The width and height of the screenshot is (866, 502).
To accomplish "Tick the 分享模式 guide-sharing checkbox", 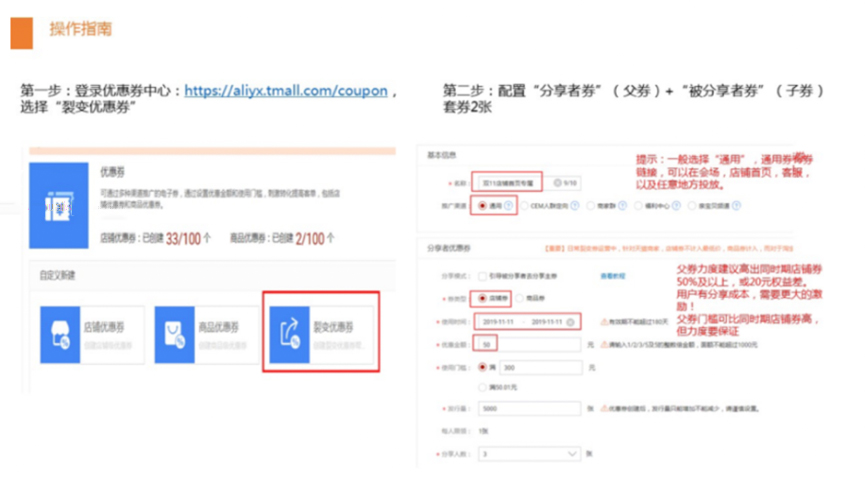I will click(483, 276).
